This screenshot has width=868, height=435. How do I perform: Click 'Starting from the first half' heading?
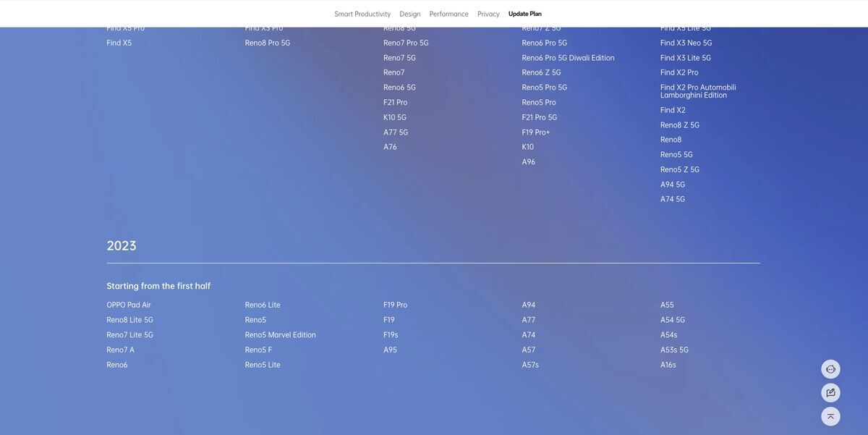coord(158,286)
